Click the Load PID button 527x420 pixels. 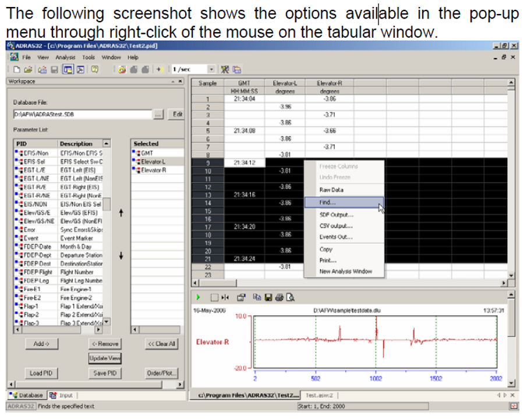pos(41,373)
